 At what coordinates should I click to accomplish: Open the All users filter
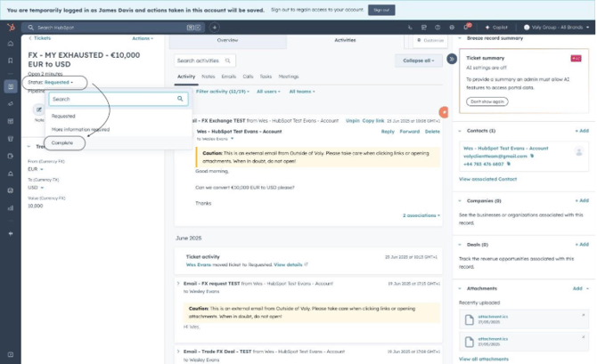click(268, 92)
